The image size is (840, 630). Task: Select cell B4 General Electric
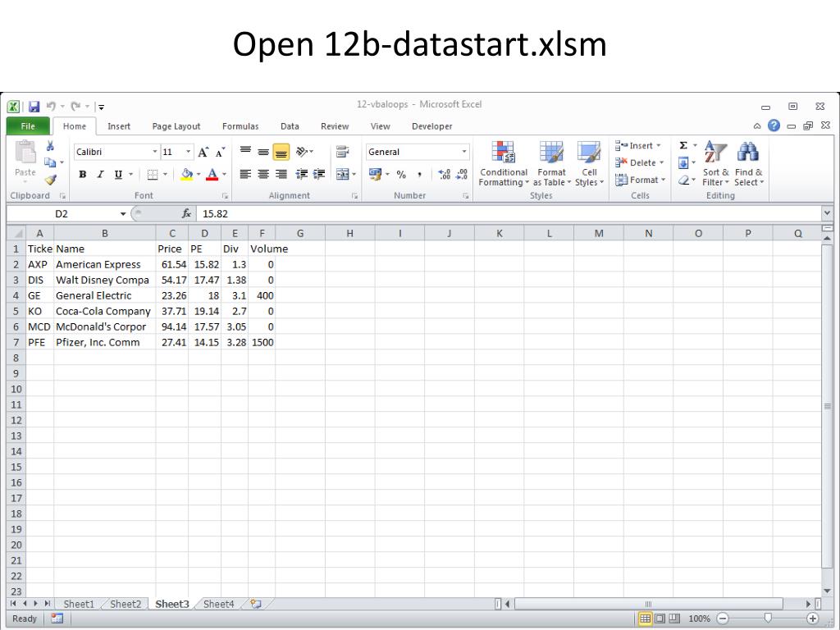tap(105, 295)
